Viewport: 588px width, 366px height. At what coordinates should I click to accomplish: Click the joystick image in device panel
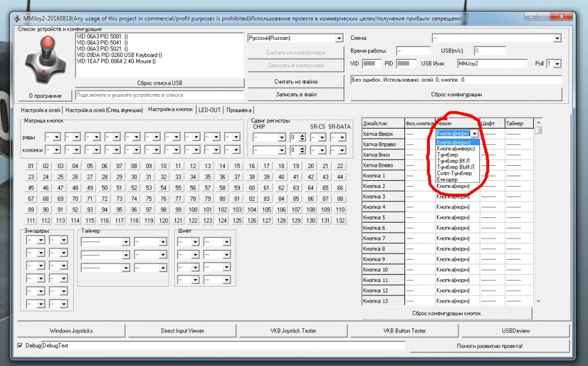point(41,59)
